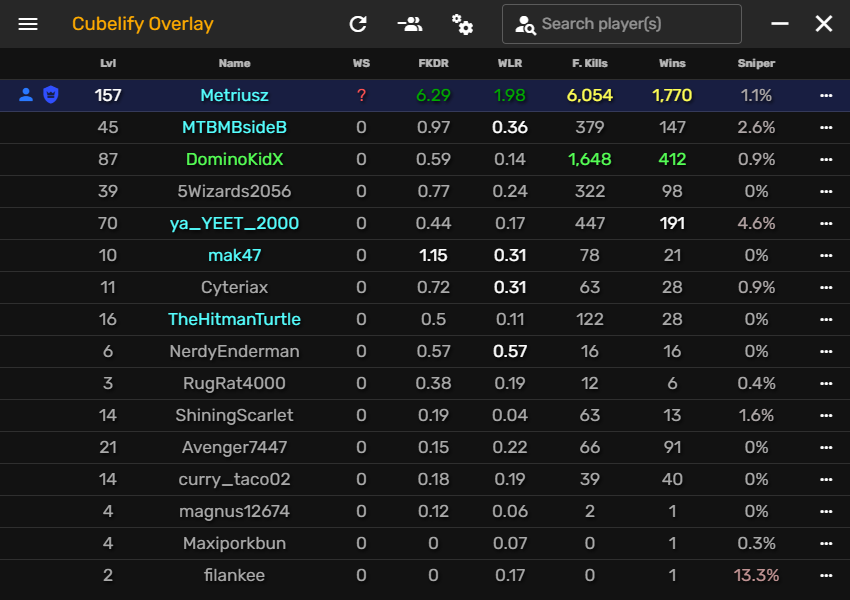Click the blue person icon beside Metriusz
The width and height of the screenshot is (850, 600).
tap(27, 95)
